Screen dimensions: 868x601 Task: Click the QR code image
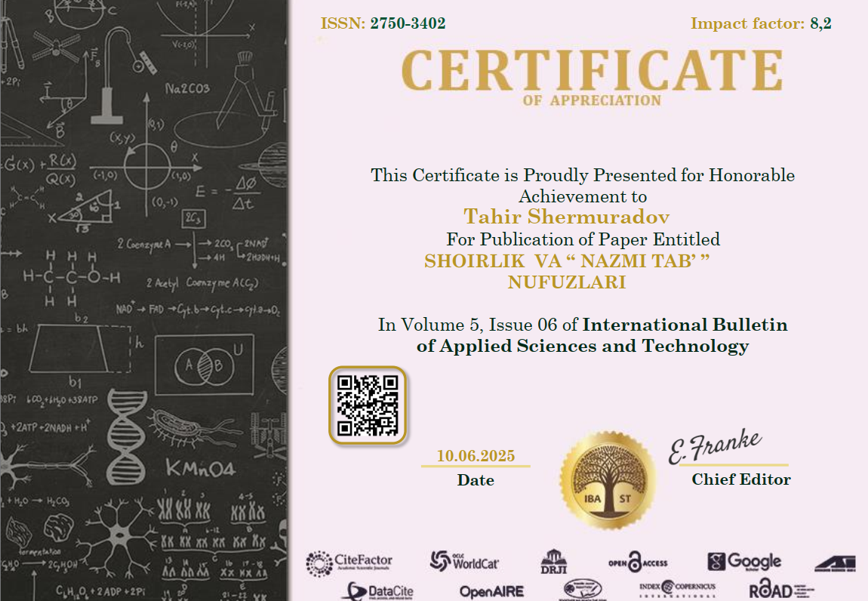[x=368, y=405]
